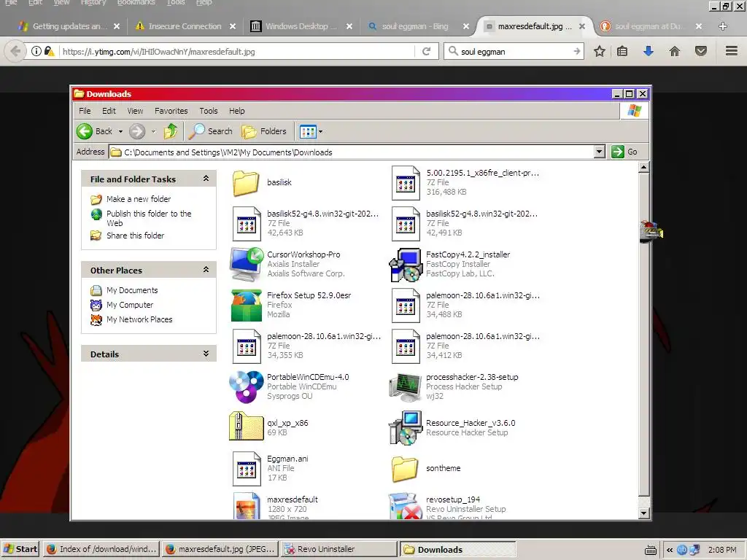This screenshot has width=747, height=560.
Task: Click Share this folder link
Action: point(135,236)
